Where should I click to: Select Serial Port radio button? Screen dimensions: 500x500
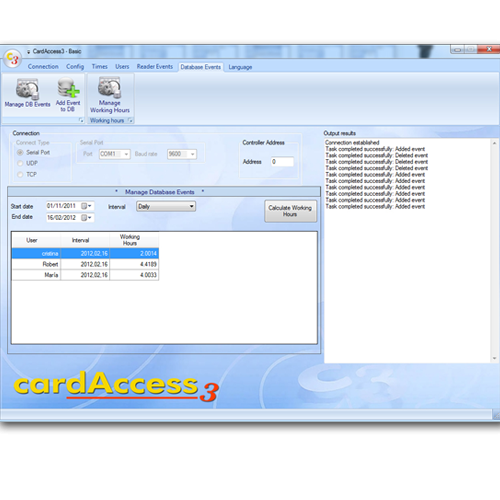point(20,153)
